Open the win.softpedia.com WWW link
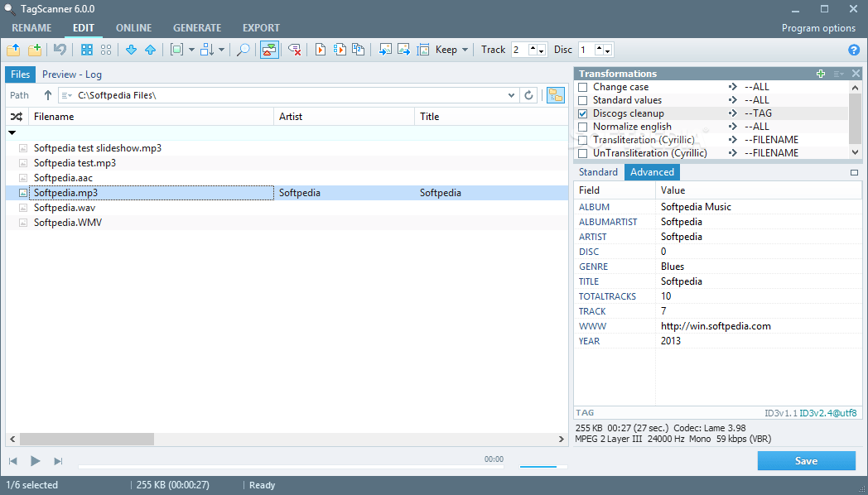This screenshot has width=868, height=495. click(714, 325)
